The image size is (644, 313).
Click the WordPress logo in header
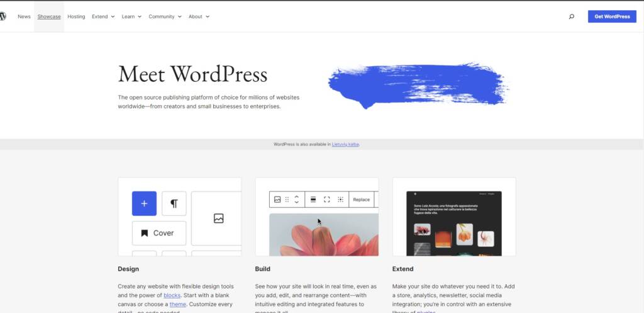tap(3, 16)
